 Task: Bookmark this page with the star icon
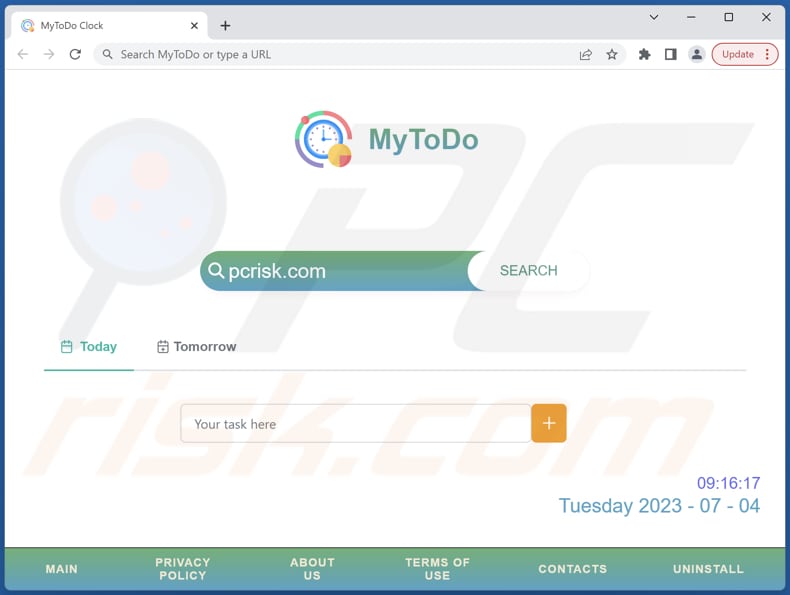(x=612, y=55)
